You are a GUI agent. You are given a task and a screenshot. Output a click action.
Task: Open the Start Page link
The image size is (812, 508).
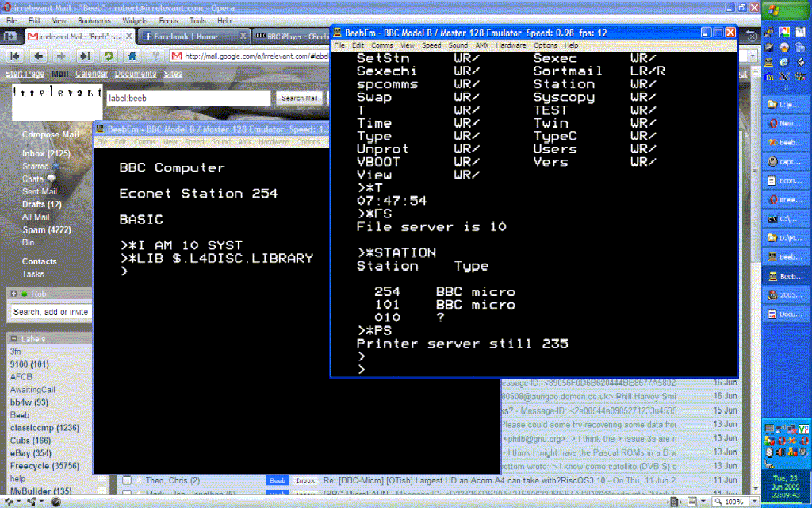pos(25,74)
